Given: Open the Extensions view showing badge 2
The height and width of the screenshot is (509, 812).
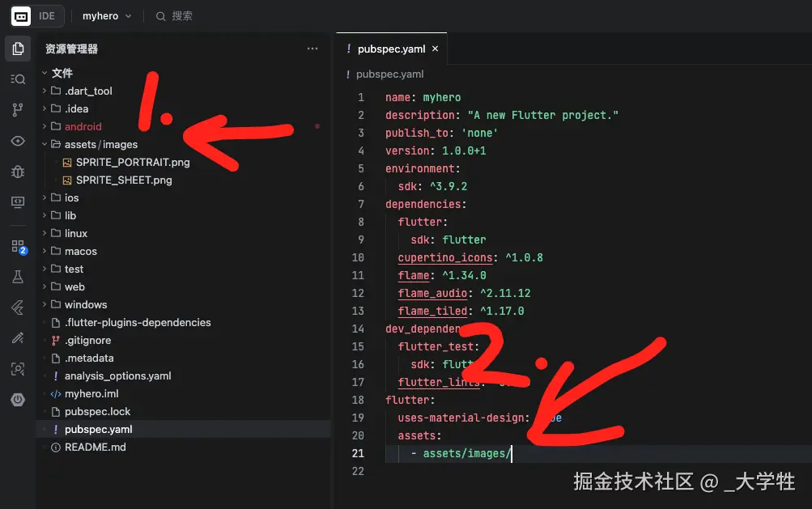Looking at the screenshot, I should (x=17, y=247).
